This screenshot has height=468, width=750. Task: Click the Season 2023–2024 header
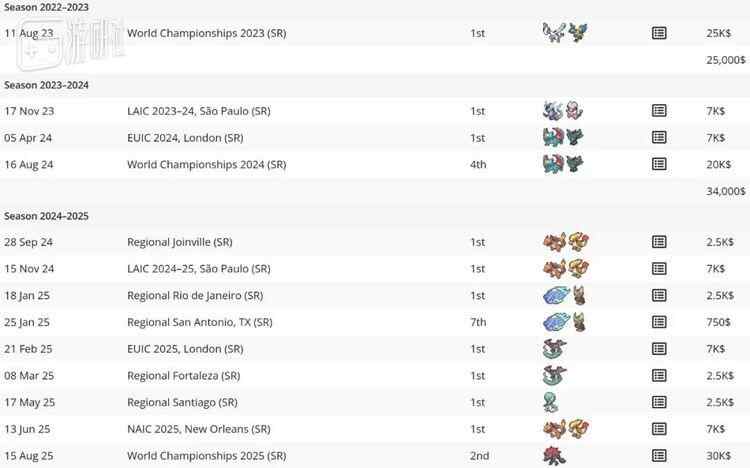coord(46,85)
